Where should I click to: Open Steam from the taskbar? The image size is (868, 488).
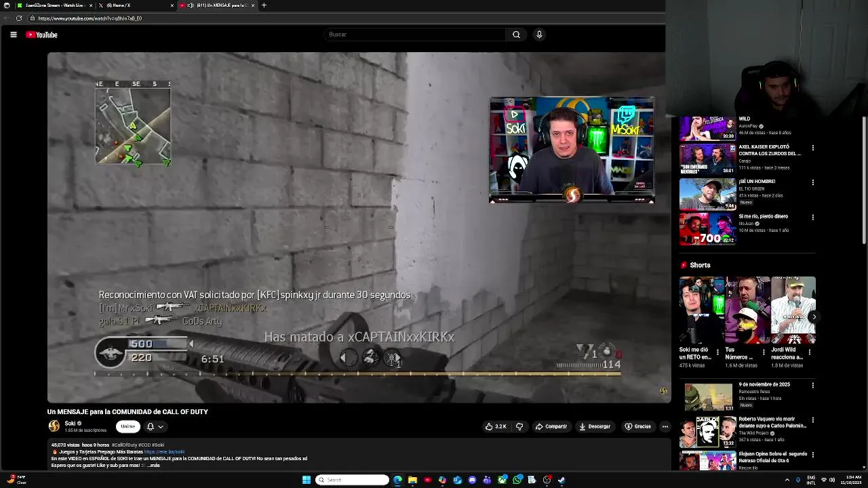(561, 480)
